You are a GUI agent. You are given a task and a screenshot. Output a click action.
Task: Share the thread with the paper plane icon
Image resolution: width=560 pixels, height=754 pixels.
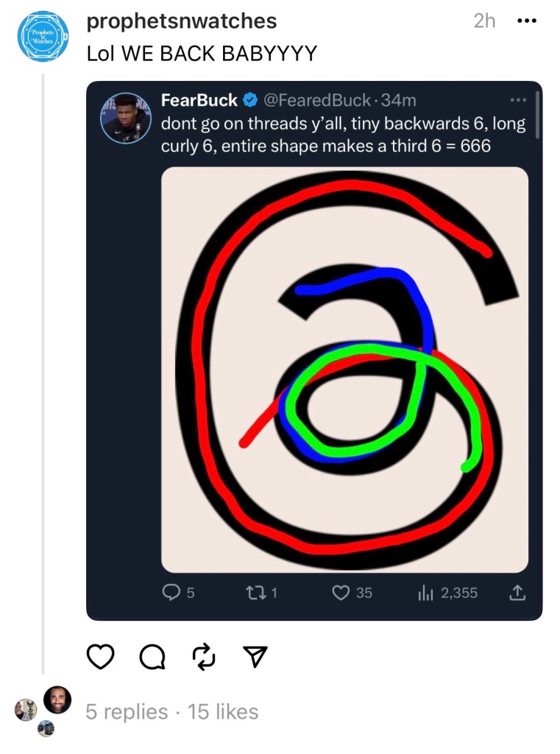click(254, 657)
